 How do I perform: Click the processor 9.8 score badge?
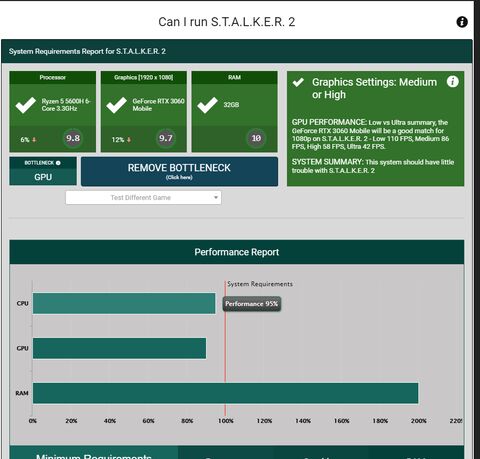click(x=73, y=138)
